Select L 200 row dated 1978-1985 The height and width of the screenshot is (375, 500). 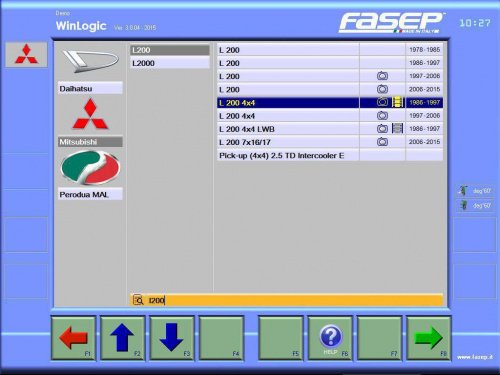[330, 50]
